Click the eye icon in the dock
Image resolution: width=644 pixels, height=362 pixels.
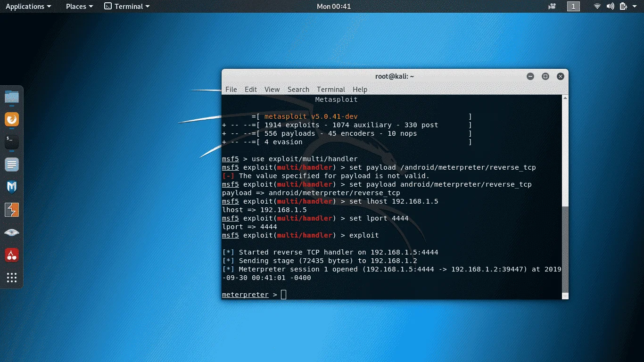click(x=12, y=232)
